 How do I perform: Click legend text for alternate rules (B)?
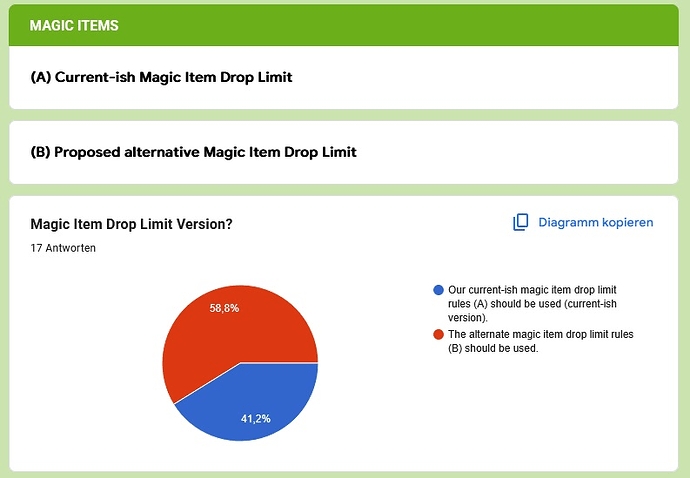tap(540, 341)
